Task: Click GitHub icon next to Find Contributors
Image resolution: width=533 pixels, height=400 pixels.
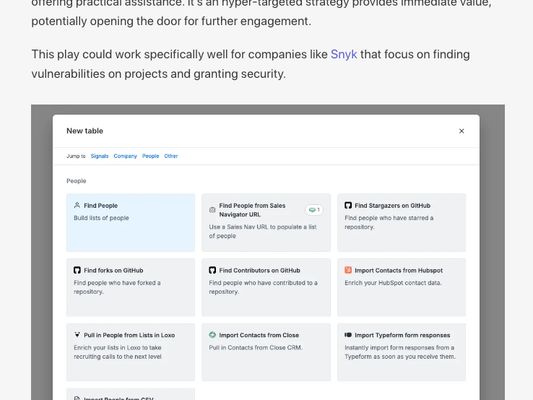Action: tap(212, 270)
